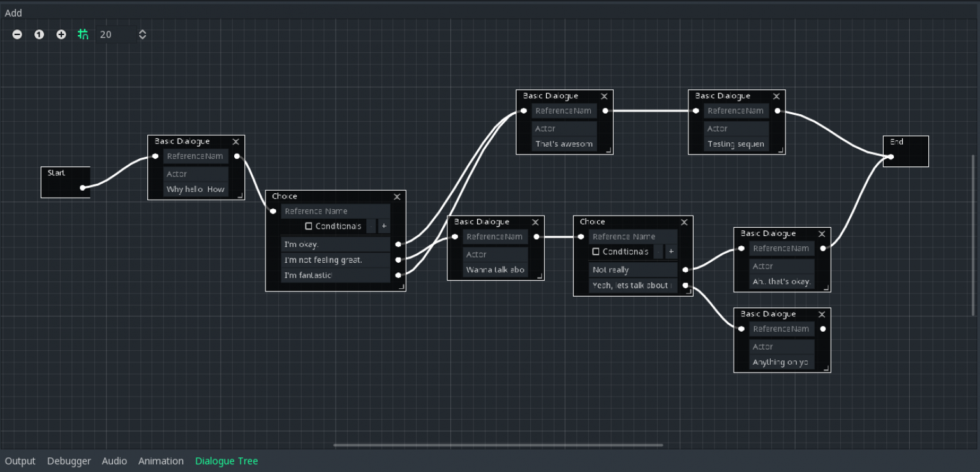Add a choice with plus in 'Not really' node

point(671,251)
